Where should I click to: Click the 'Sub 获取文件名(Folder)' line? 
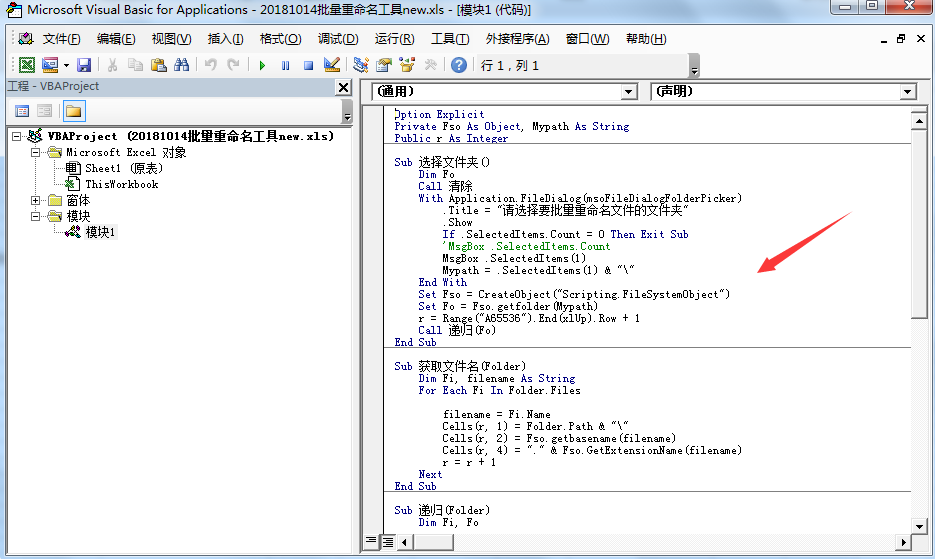pos(460,366)
